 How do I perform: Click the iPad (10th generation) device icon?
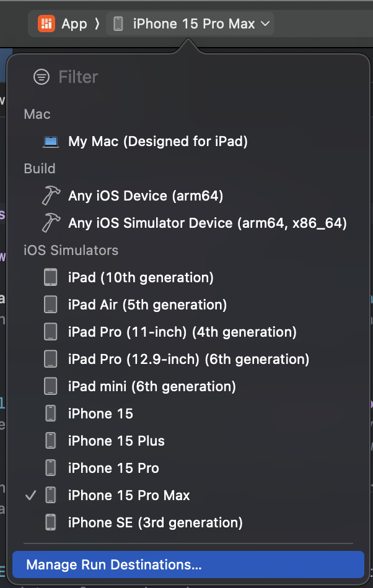tap(51, 278)
